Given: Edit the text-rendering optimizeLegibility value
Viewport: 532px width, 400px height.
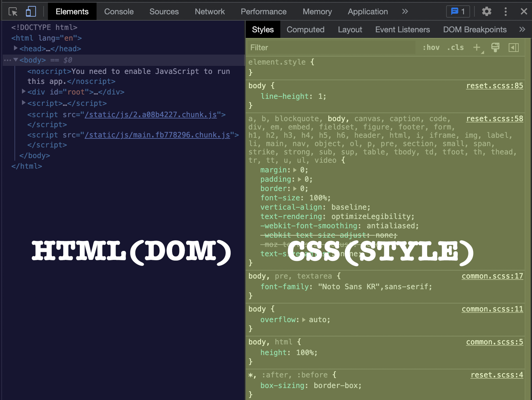Looking at the screenshot, I should tap(371, 217).
